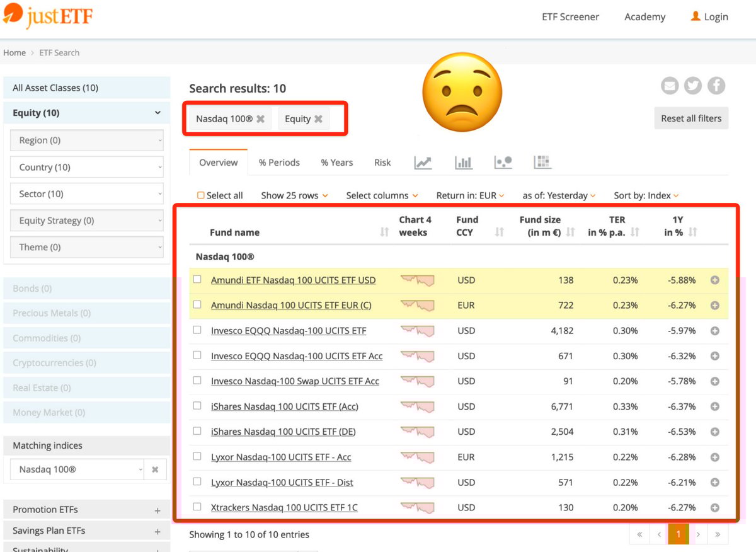
Task: Tick the Select all checkbox
Action: click(x=201, y=195)
